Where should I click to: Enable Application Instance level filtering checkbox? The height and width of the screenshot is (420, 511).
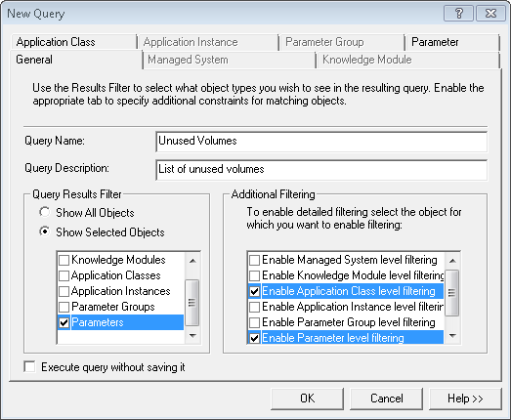point(254,307)
